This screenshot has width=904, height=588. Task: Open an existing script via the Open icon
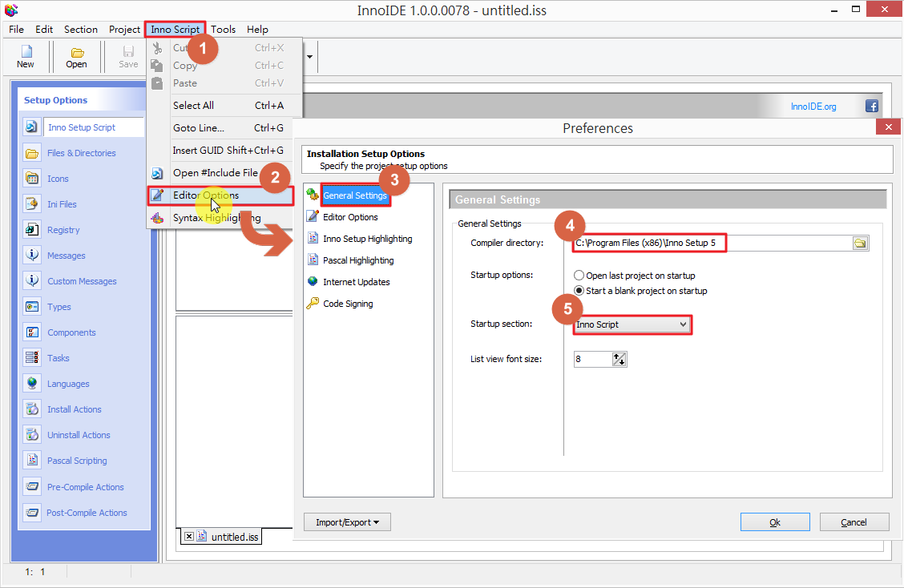click(76, 56)
